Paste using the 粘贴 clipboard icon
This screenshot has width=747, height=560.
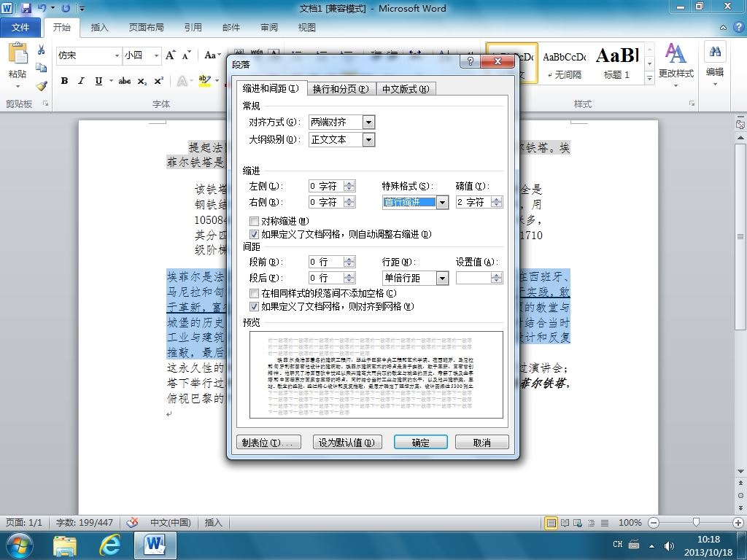[18, 53]
